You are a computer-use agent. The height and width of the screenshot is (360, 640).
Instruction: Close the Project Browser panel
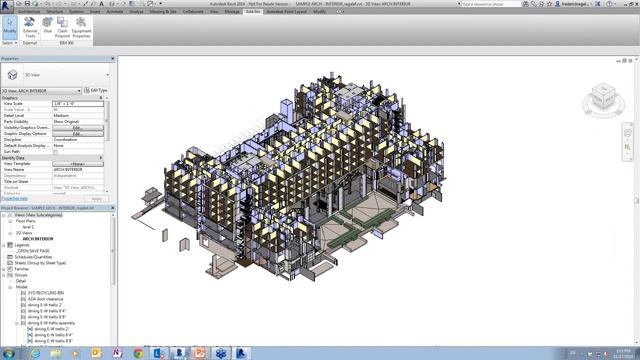pos(113,208)
